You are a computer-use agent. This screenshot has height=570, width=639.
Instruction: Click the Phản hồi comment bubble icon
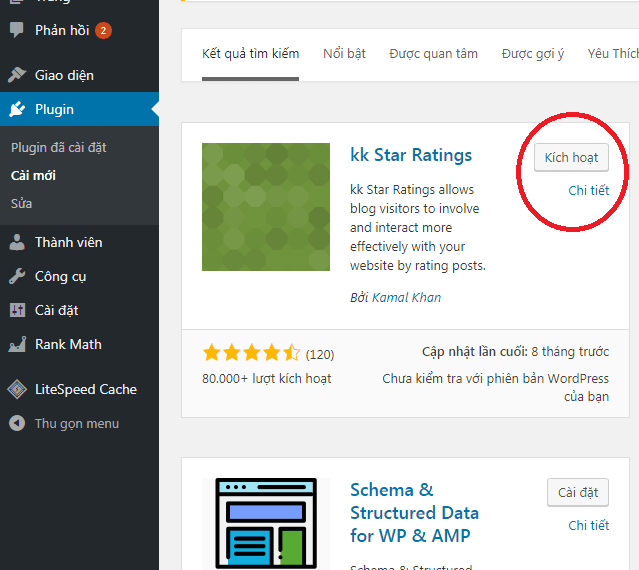pos(17,30)
